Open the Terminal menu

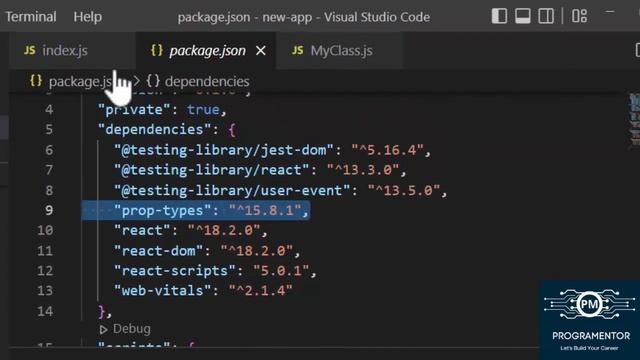point(31,17)
